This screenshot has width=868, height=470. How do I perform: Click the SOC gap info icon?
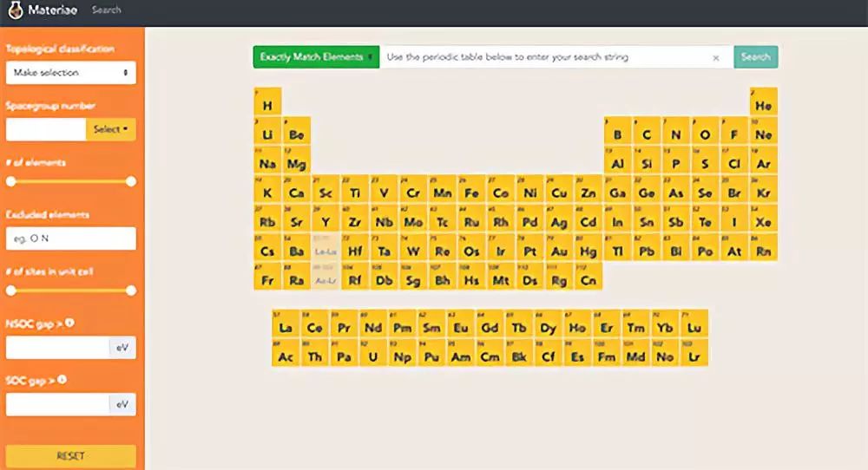tap(62, 379)
